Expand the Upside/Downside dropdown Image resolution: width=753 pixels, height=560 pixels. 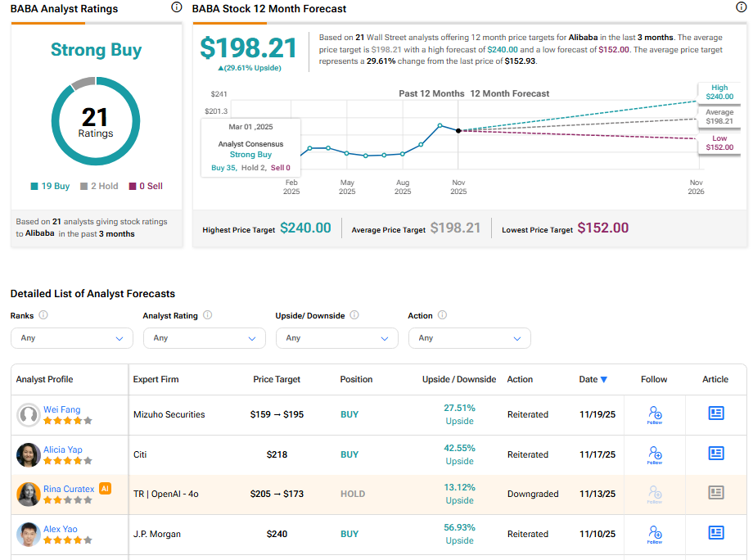point(336,338)
